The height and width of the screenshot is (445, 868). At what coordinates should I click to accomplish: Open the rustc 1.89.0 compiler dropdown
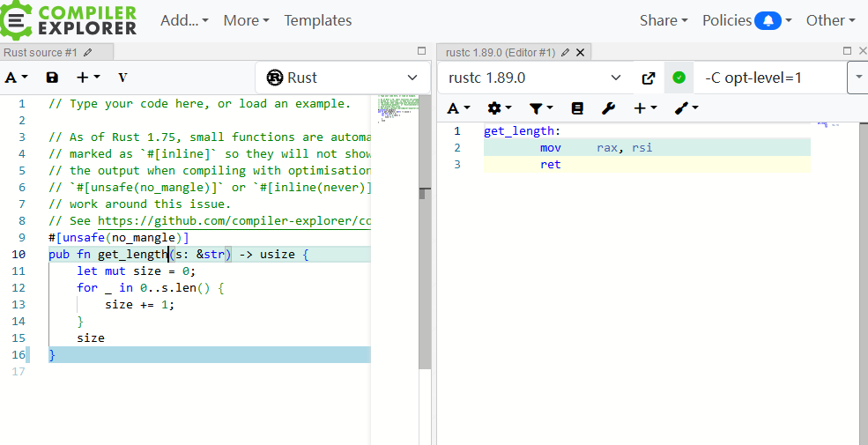click(535, 78)
